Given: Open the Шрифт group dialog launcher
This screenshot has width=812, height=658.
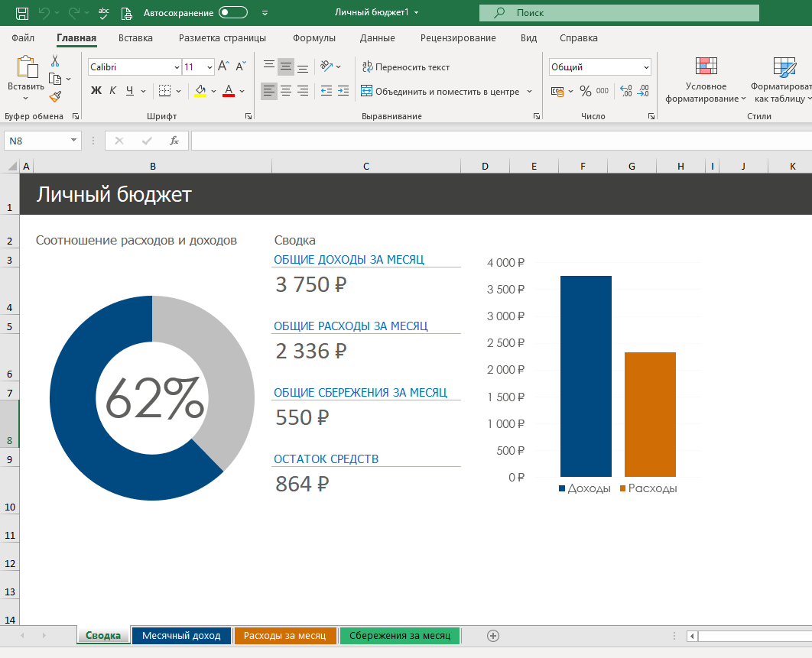Looking at the screenshot, I should tap(248, 116).
